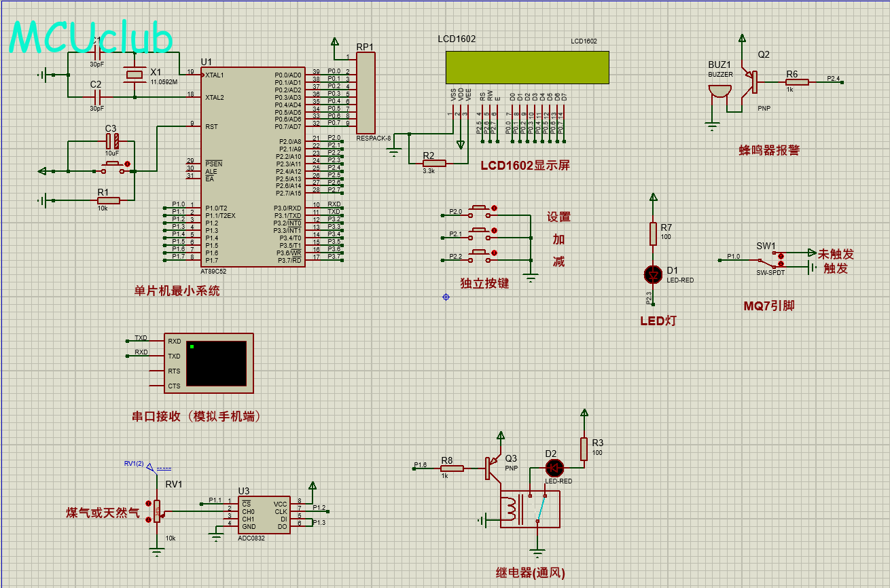Select the R7 100 ohm resistor
This screenshot has height=588, width=890.
(x=653, y=234)
